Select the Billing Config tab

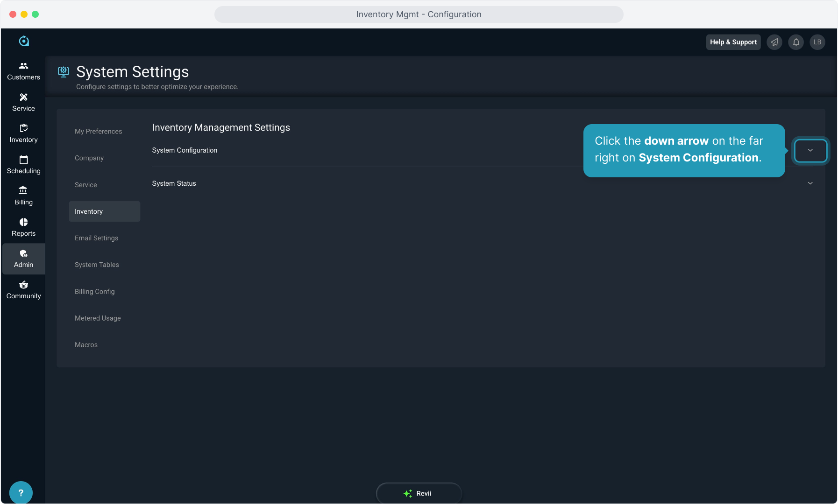click(x=94, y=292)
